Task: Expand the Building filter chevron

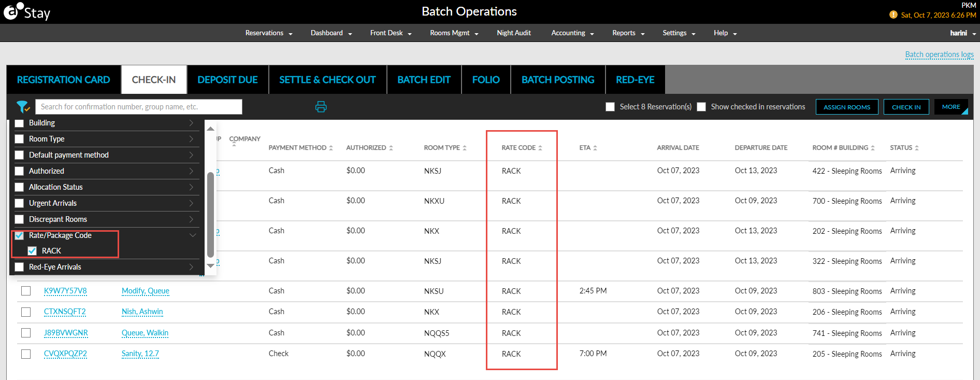Action: click(191, 123)
